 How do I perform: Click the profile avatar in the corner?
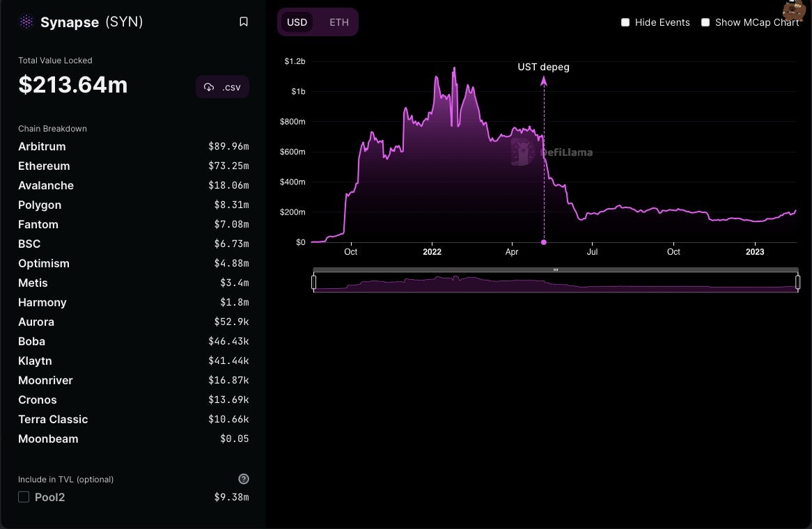tap(795, 10)
